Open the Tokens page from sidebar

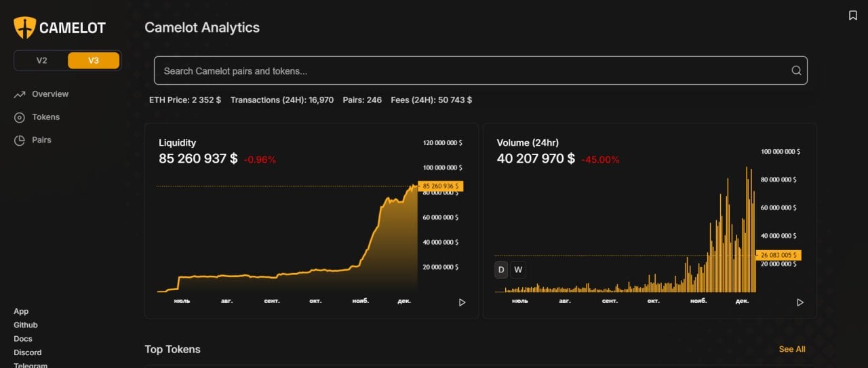[x=45, y=117]
